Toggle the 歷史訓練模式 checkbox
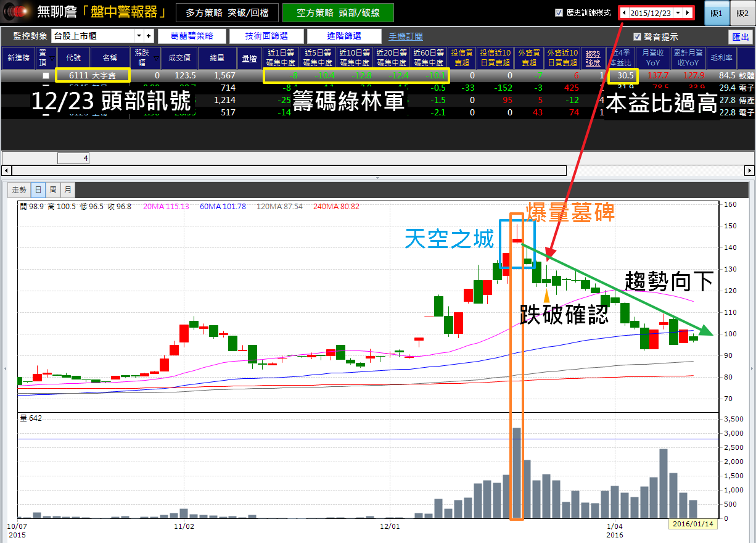 pos(559,12)
